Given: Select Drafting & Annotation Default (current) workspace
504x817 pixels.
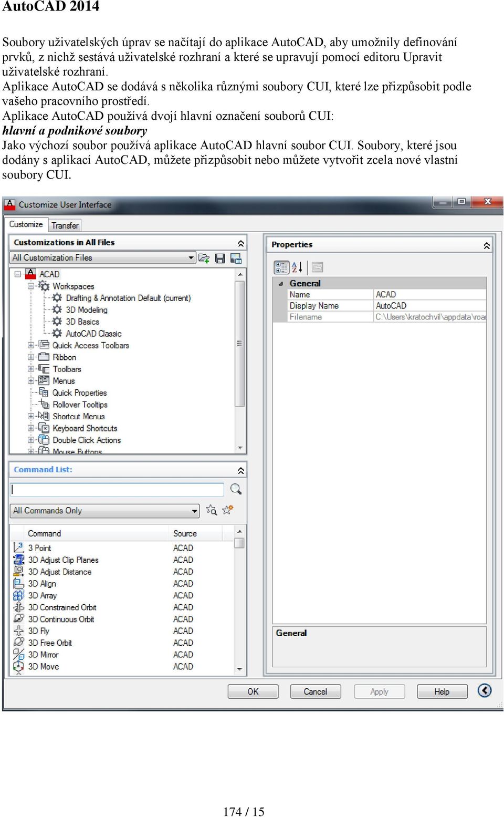Looking at the screenshot, I should click(x=128, y=298).
